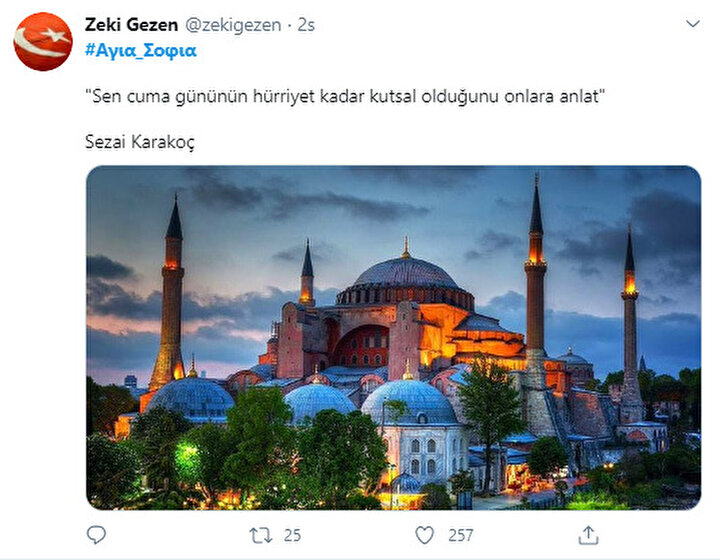Click the Sezai Karakoç attribution text
This screenshot has width=720, height=560.
[x=140, y=142]
